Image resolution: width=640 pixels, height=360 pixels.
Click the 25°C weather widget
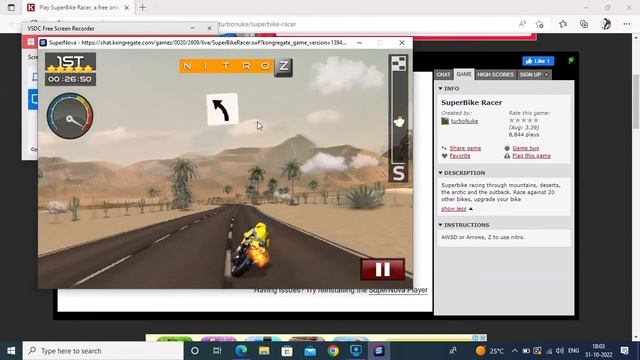[490, 351]
